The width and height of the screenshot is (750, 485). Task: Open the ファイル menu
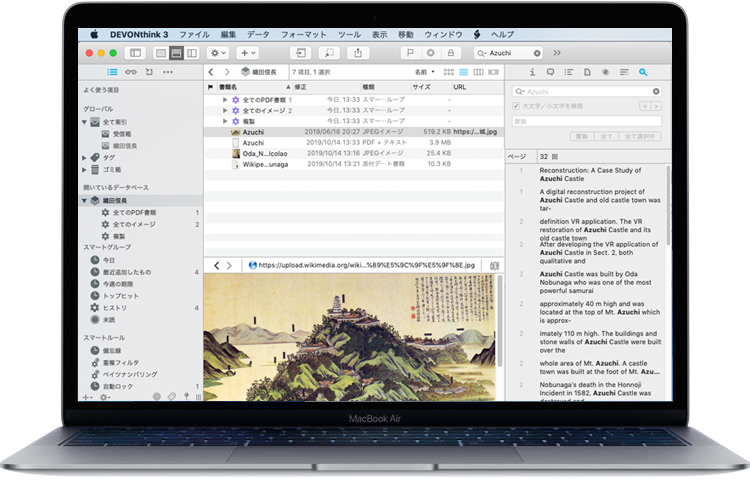194,34
